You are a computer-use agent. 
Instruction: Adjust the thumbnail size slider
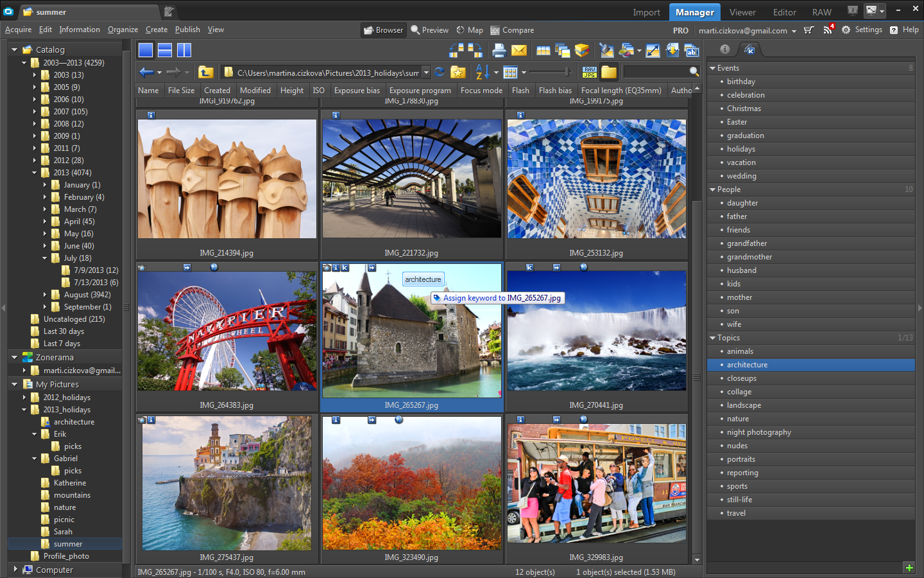tap(549, 72)
